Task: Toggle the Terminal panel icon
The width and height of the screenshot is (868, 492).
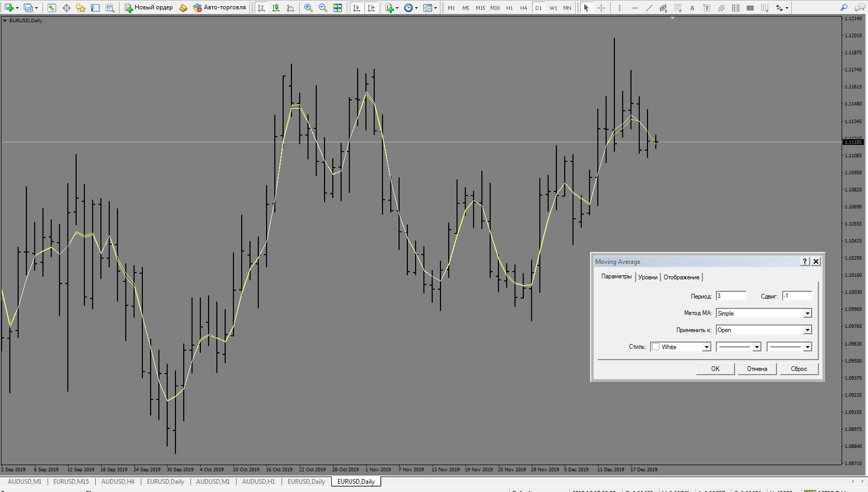Action: point(95,8)
